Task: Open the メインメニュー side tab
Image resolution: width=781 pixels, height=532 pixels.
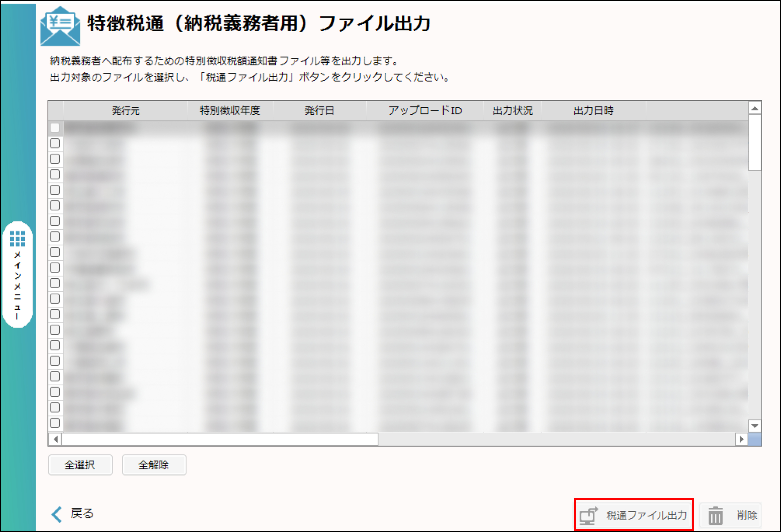Action: point(18,274)
